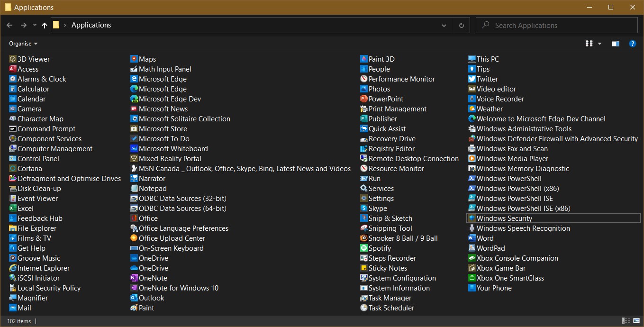Click the PowerPoint icon
The height and width of the screenshot is (327, 644).
364,99
